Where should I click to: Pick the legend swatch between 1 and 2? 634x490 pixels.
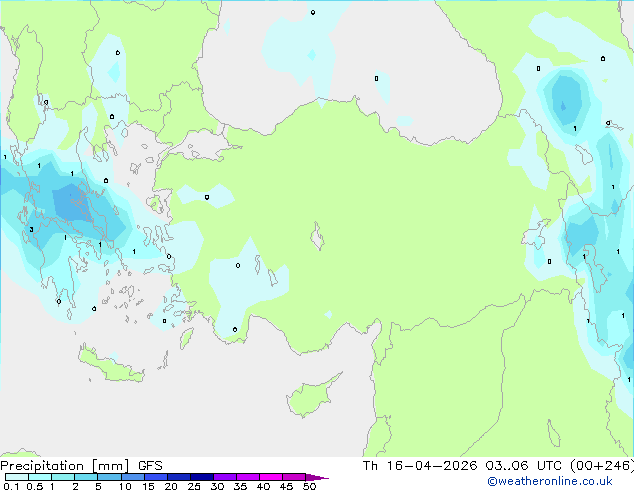tap(63, 477)
